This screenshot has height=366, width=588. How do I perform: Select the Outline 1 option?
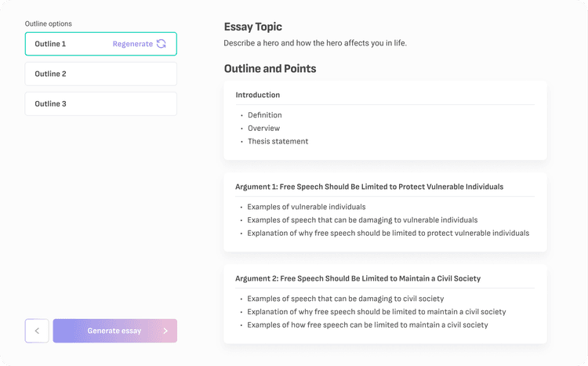(x=51, y=44)
